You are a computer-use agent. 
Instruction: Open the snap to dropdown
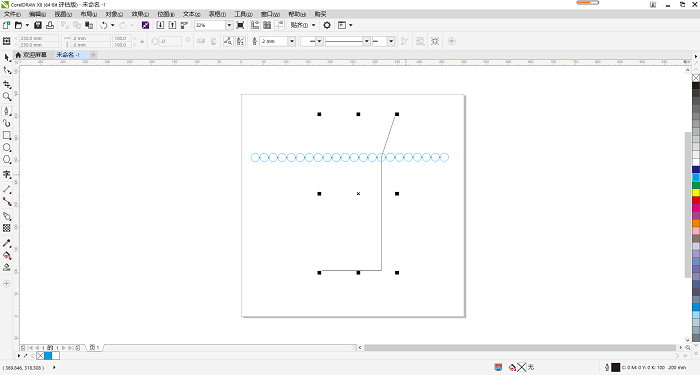303,25
